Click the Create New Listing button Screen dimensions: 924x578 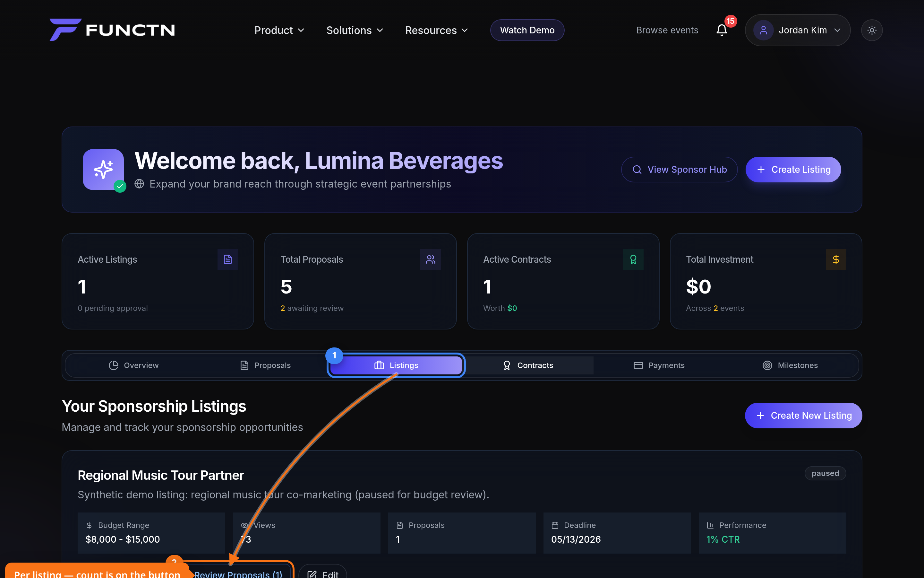803,416
